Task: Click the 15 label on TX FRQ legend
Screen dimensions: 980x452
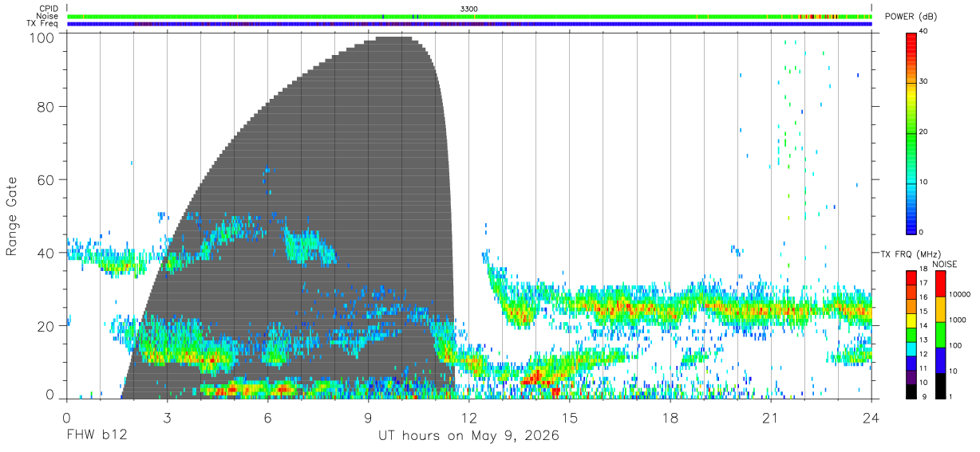Action: click(924, 311)
